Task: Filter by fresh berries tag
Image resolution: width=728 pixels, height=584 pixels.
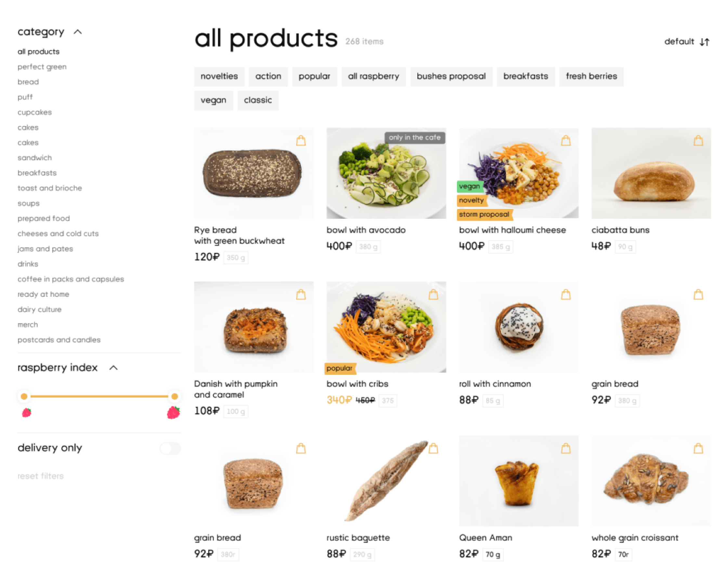Action: click(591, 76)
